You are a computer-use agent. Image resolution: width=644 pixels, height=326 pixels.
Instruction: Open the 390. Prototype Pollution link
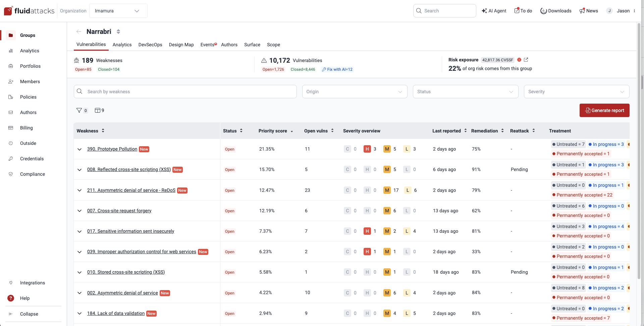click(112, 149)
